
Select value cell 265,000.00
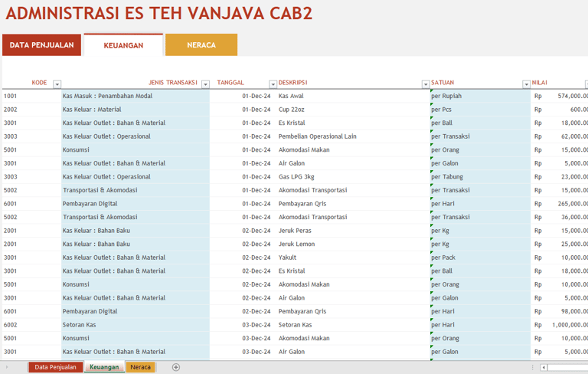click(x=560, y=204)
